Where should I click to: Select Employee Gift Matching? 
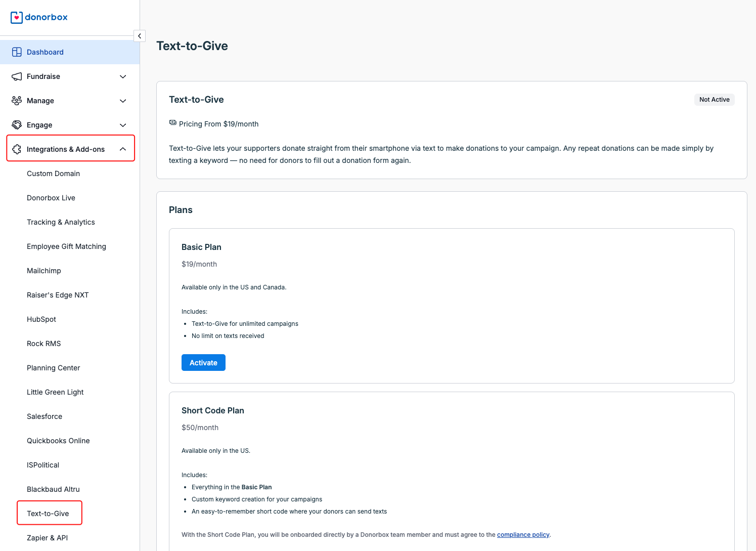coord(66,246)
